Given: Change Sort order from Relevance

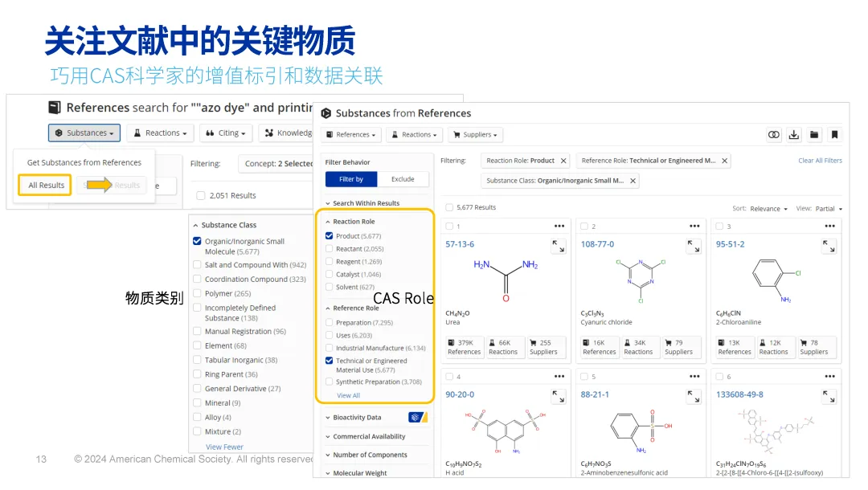Looking at the screenshot, I should [768, 209].
